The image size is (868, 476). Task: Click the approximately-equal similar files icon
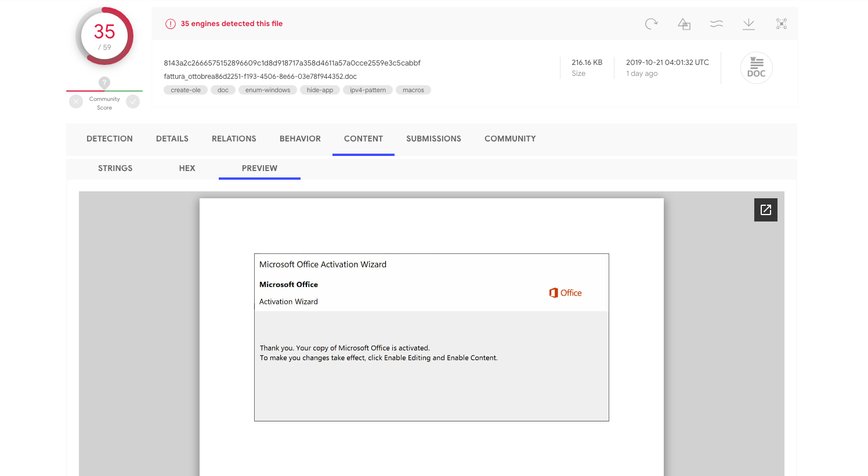pyautogui.click(x=717, y=24)
